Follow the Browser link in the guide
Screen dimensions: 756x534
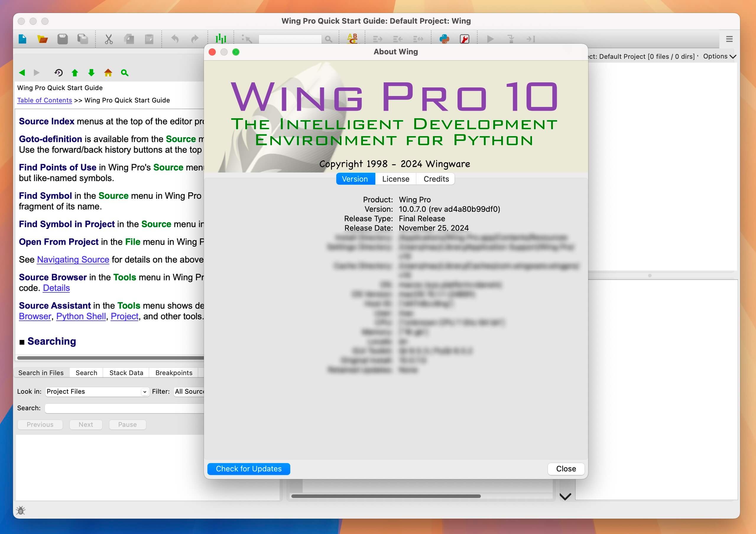(35, 316)
